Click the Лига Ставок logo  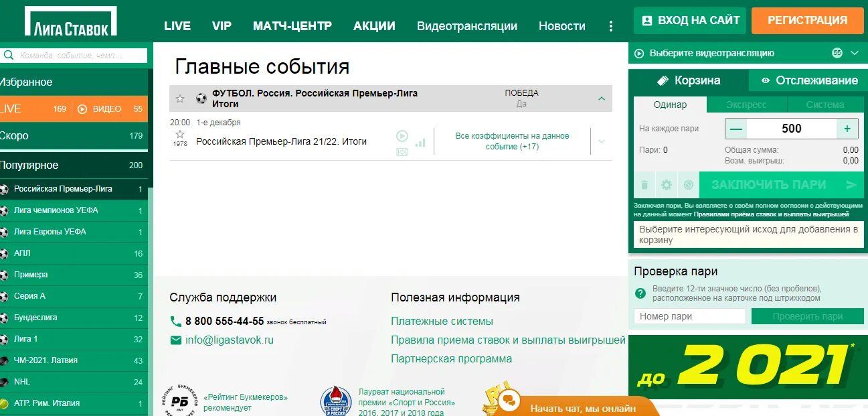71,21
